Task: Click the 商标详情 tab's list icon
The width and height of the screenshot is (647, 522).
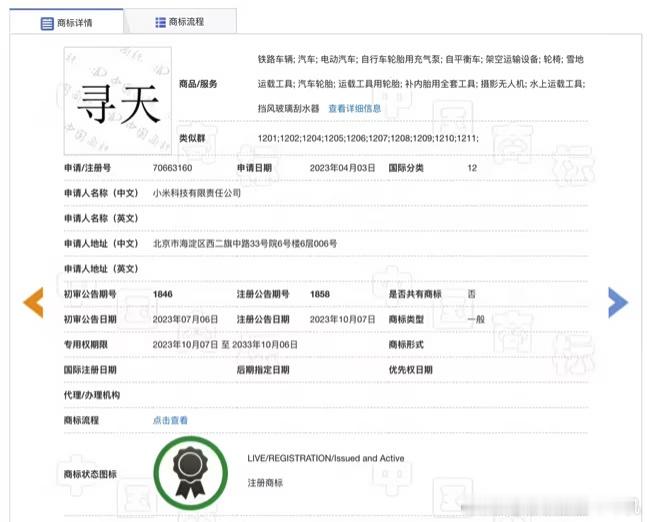Action: (47, 23)
